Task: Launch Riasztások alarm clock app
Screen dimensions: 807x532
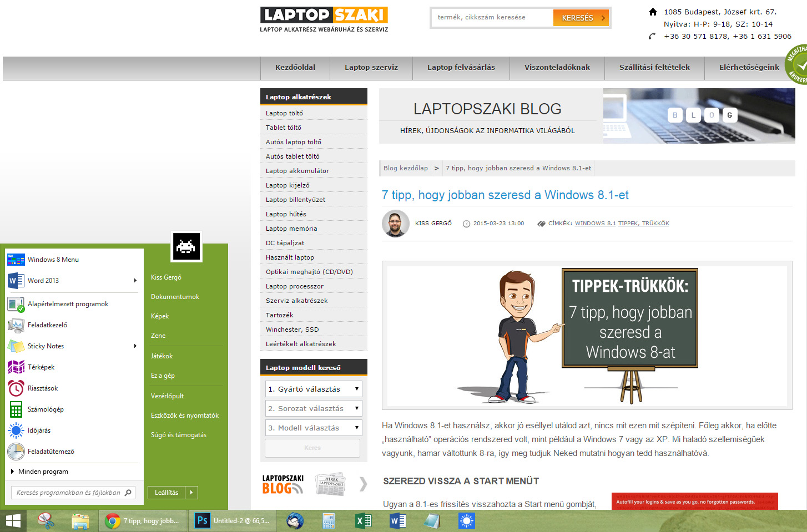Action: click(x=42, y=388)
